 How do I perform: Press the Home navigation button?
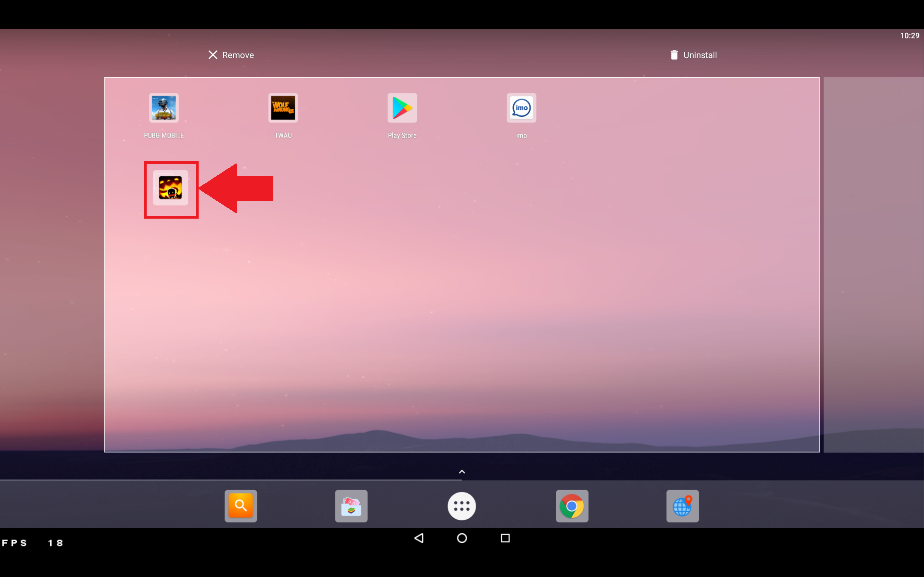(462, 539)
